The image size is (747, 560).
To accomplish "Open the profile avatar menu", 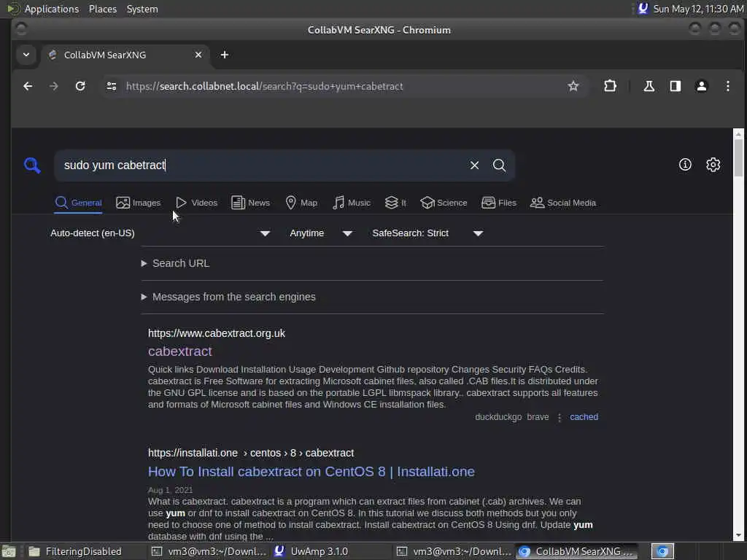I will coord(701,86).
